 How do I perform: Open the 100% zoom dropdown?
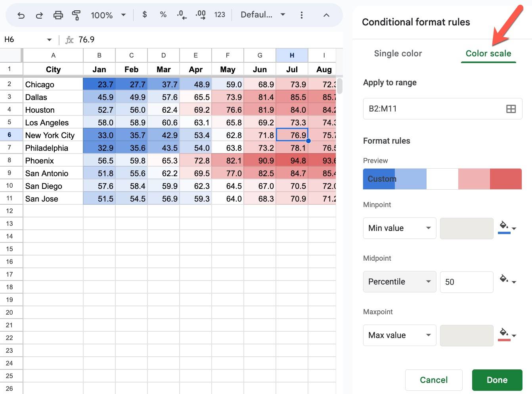108,15
